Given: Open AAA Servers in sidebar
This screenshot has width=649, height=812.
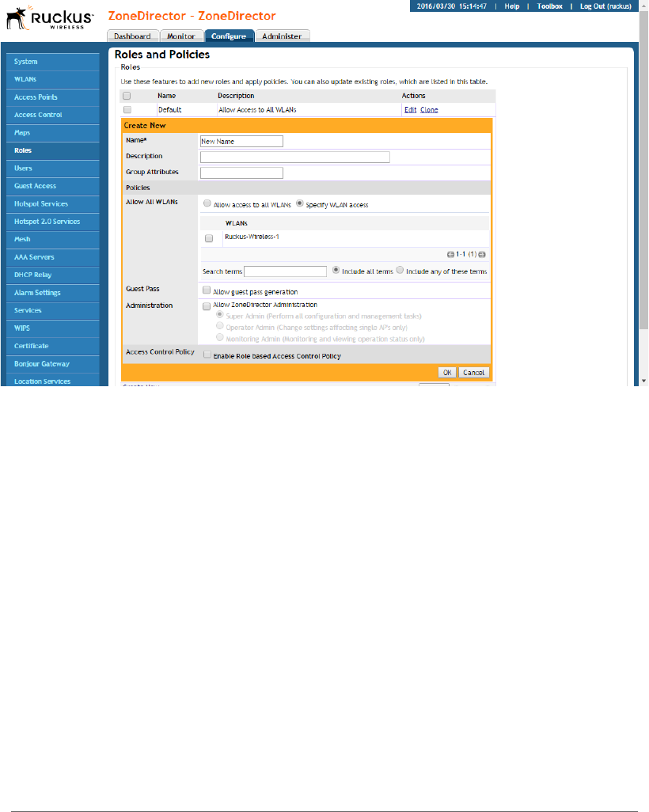Looking at the screenshot, I should pos(53,257).
